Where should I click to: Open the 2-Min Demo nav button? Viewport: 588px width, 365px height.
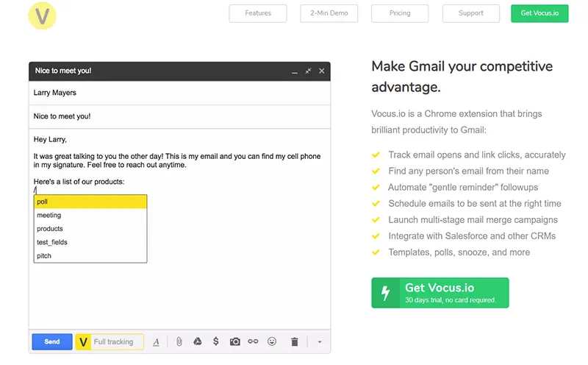coord(329,13)
